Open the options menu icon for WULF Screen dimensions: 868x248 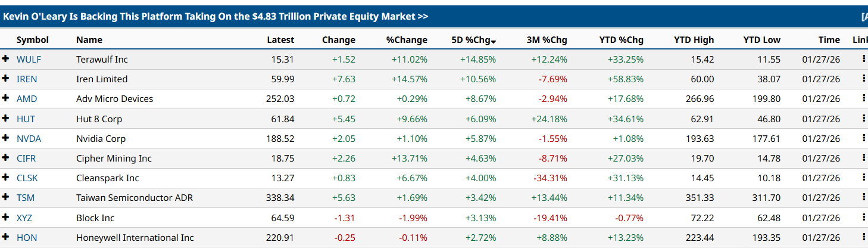[863, 59]
